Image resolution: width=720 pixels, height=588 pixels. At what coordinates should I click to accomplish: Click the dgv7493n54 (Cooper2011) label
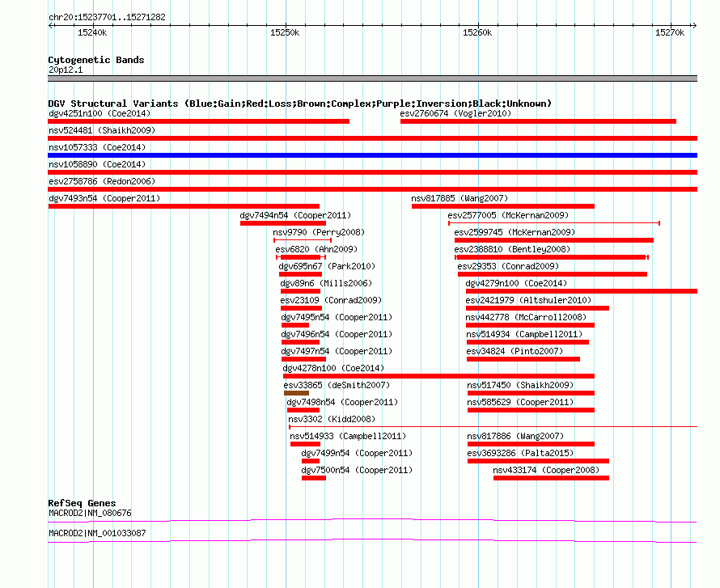point(104,198)
